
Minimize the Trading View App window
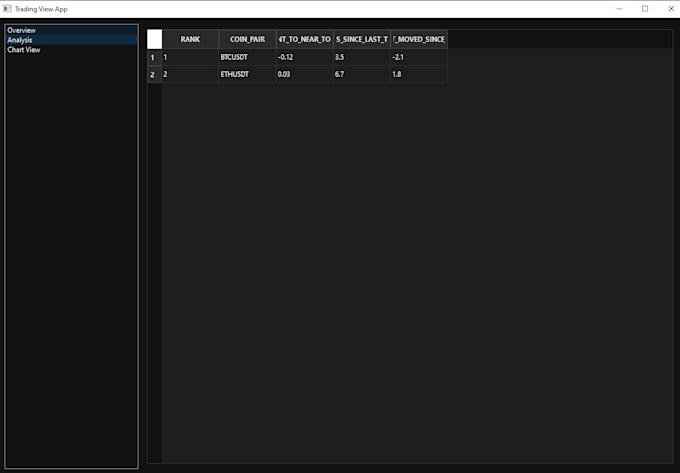(619, 9)
